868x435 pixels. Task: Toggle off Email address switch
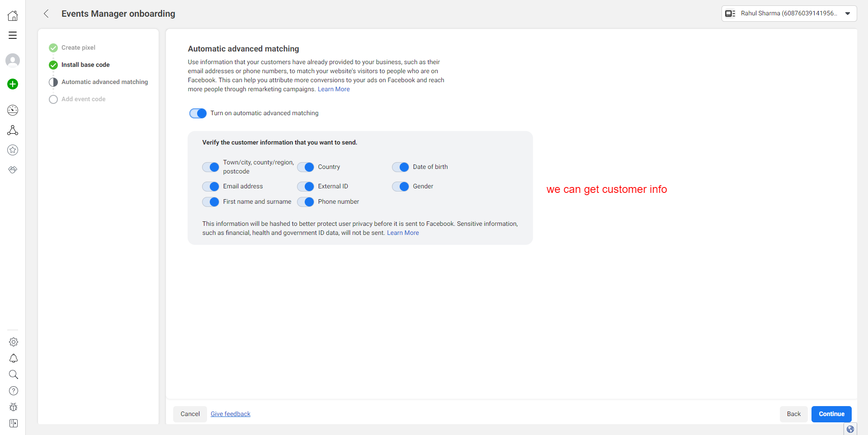pos(211,187)
